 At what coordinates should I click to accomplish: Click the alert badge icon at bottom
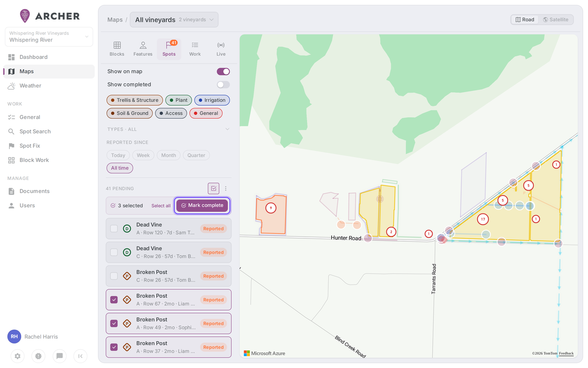38,356
